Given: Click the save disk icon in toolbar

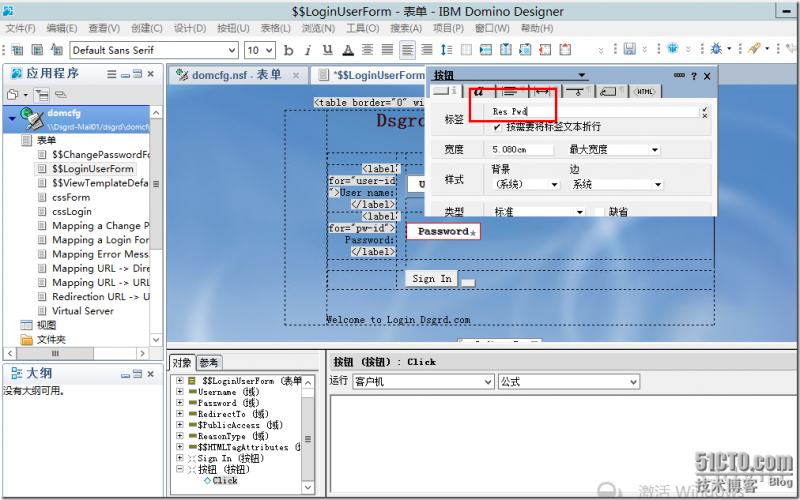Looking at the screenshot, I should (630, 49).
